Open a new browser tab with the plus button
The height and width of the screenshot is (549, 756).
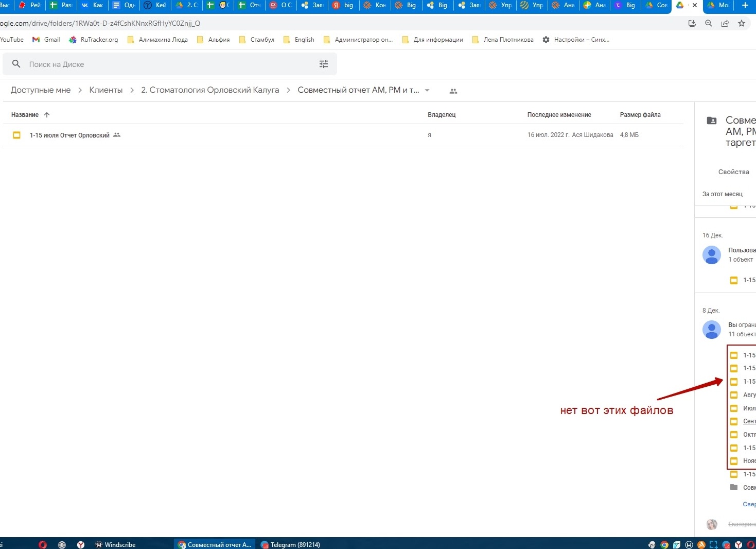[745, 5]
